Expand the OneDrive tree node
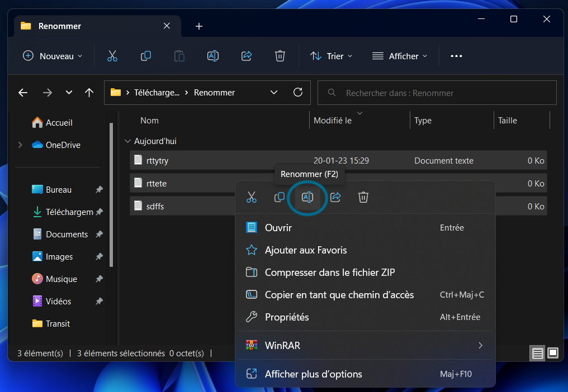Viewport: 568px width, 392px height. pos(20,145)
